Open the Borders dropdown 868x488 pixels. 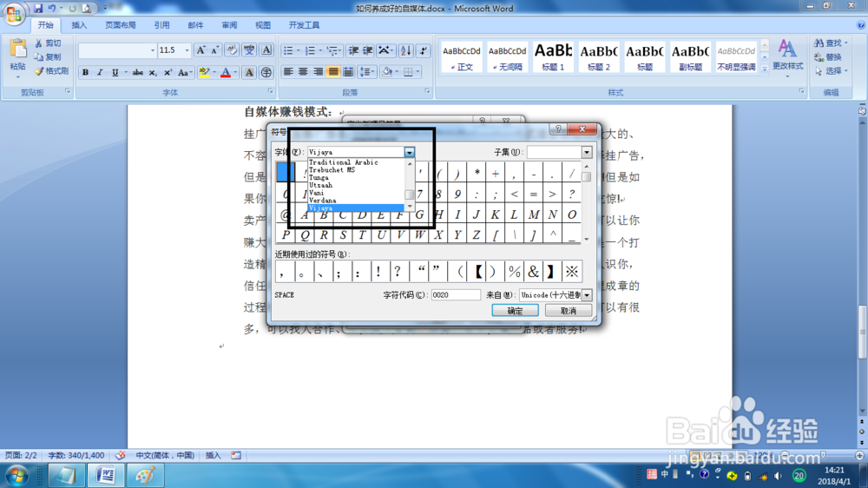(x=418, y=72)
